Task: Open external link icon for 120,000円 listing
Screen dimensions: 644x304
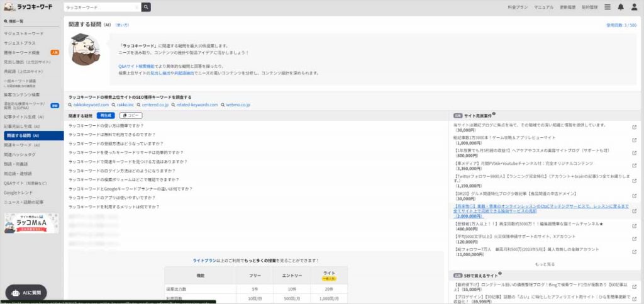Action: tap(634, 239)
